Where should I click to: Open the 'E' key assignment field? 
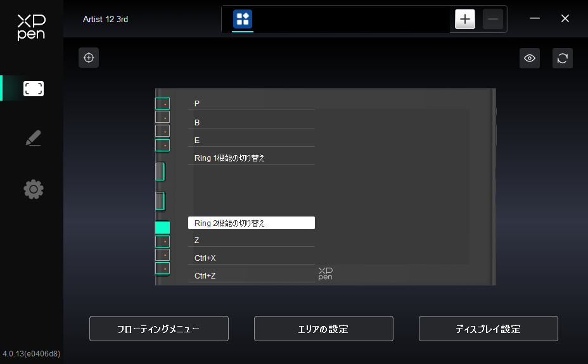(252, 141)
